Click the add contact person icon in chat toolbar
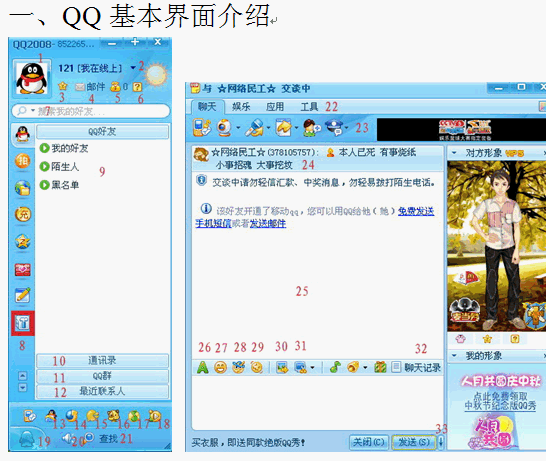Viewport: 546px width, 461px height. pos(312,128)
